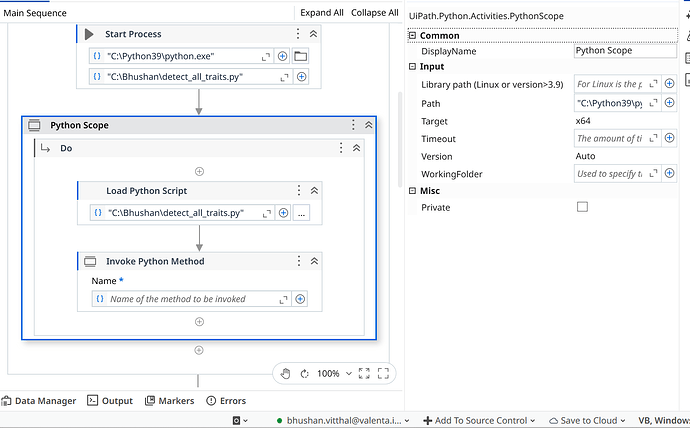Click the Library path property field

609,84
